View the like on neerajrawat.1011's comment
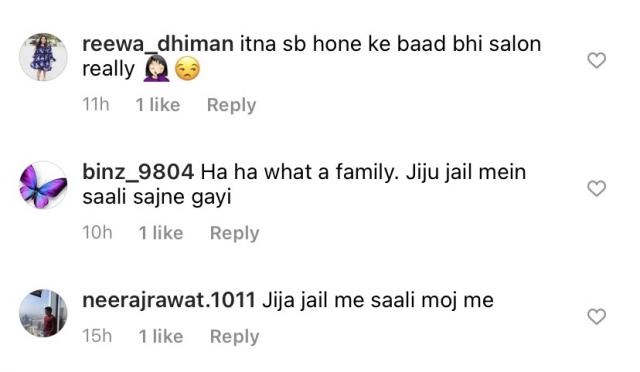This screenshot has width=640, height=372. [x=161, y=336]
